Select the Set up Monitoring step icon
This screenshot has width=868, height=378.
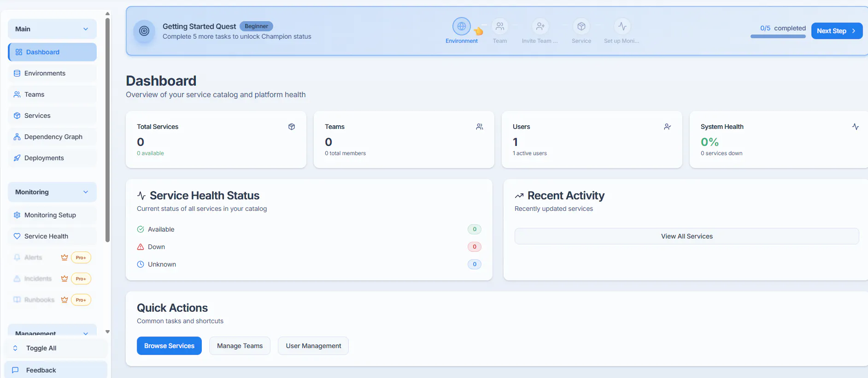622,26
